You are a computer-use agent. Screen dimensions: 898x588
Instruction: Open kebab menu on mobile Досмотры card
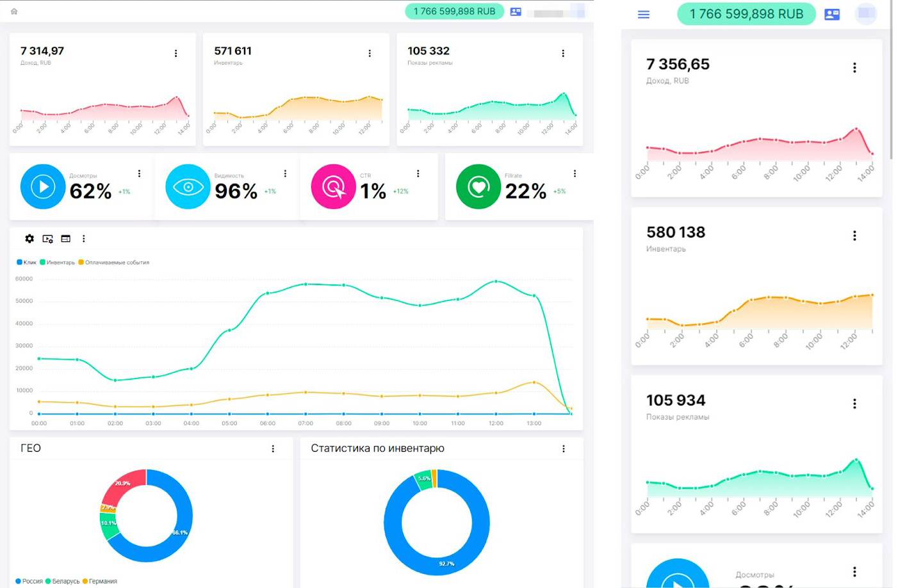[x=854, y=571]
